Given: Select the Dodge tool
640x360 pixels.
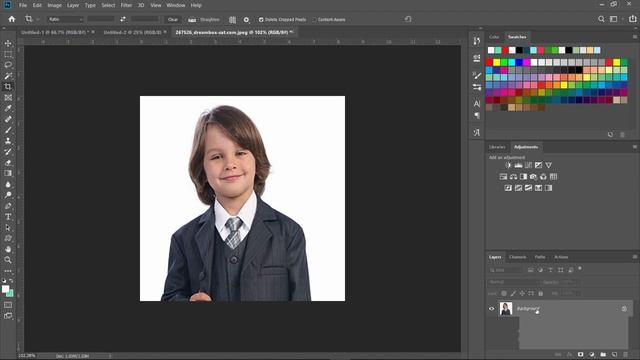Looking at the screenshot, I should click(x=8, y=195).
